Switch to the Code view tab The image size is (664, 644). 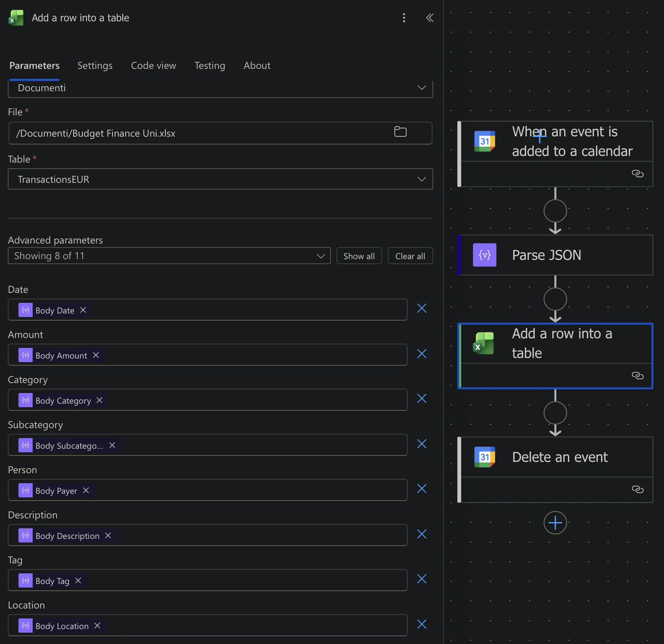pos(153,66)
